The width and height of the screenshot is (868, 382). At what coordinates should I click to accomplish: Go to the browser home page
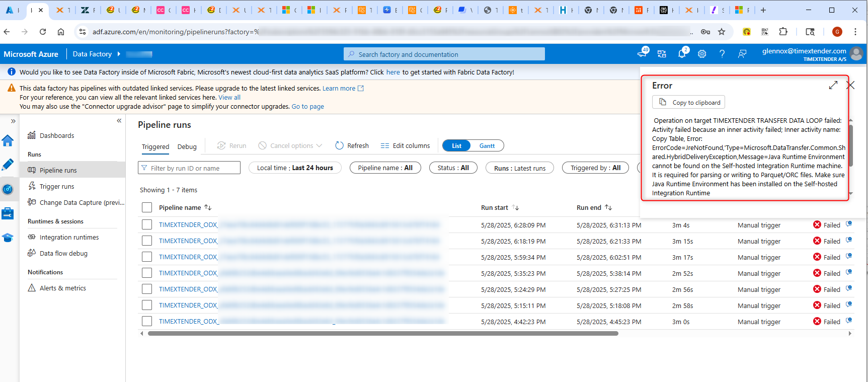point(61,32)
